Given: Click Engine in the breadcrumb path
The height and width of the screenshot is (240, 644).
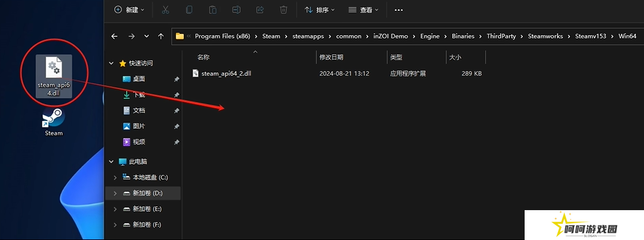Looking at the screenshot, I should 430,36.
